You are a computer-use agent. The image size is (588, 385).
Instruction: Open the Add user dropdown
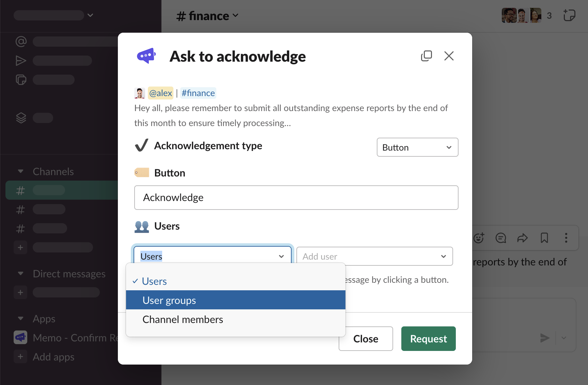click(374, 256)
